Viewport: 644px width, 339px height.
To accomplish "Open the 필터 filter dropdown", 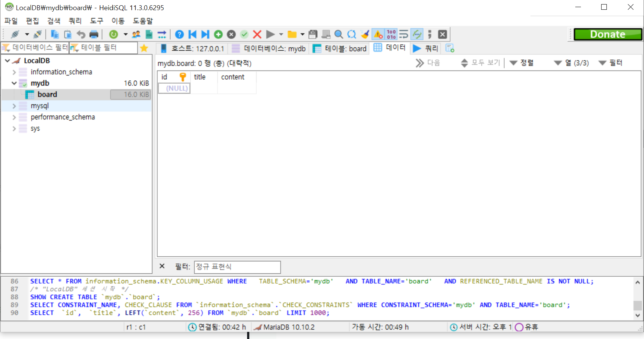I will [611, 63].
